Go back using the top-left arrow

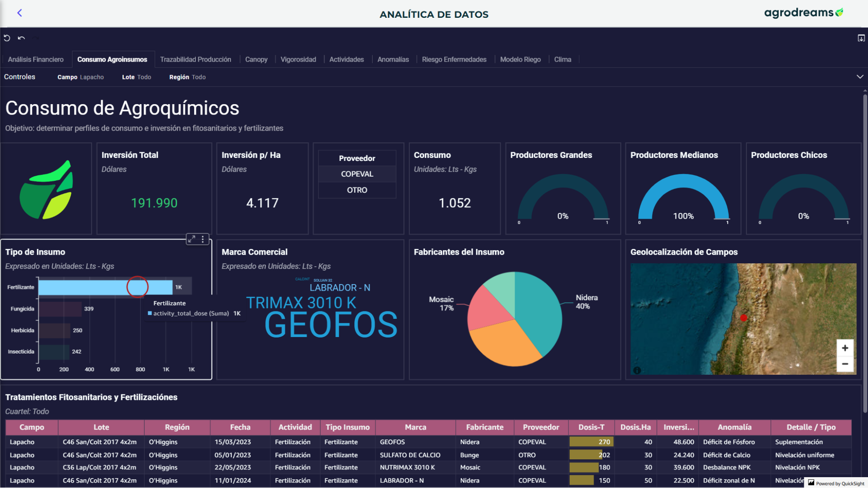[x=20, y=13]
